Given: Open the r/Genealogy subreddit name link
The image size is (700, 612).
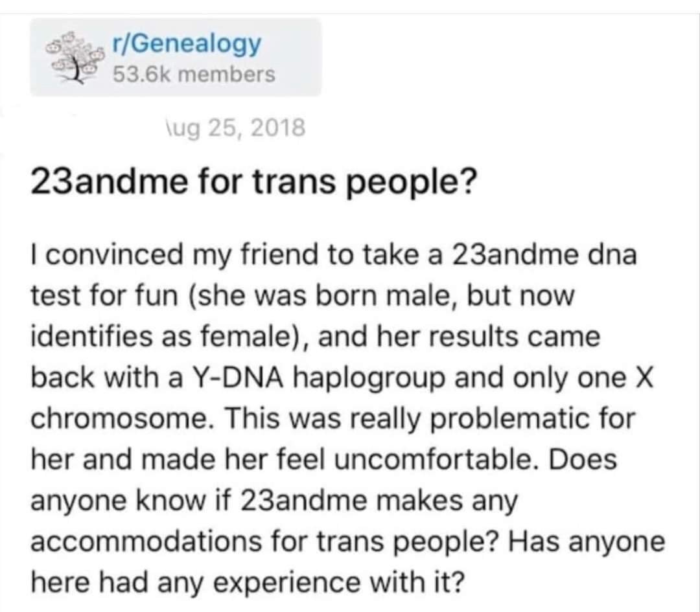Looking at the screenshot, I should (x=187, y=44).
